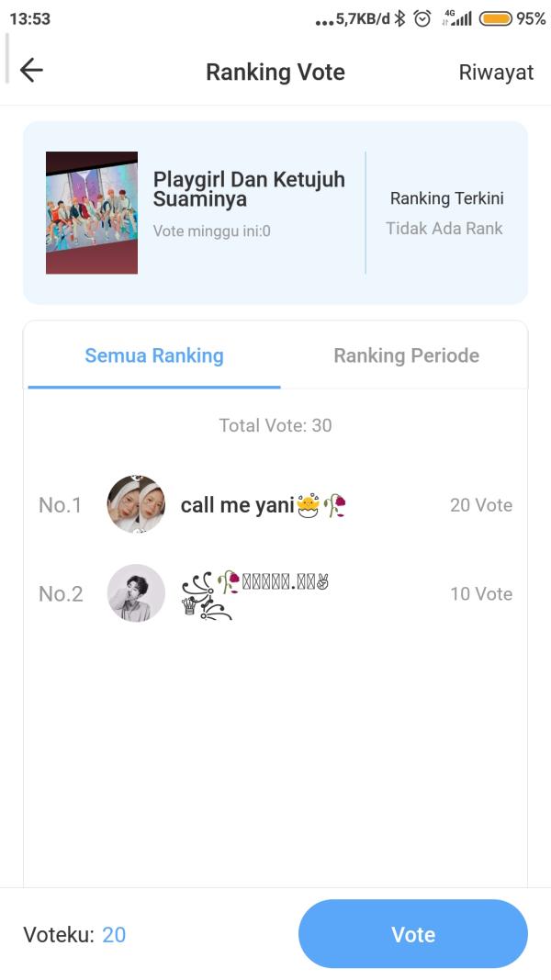Viewport: 551px width, 980px height.
Task: Tap the 10 Vote count
Action: pos(481,593)
